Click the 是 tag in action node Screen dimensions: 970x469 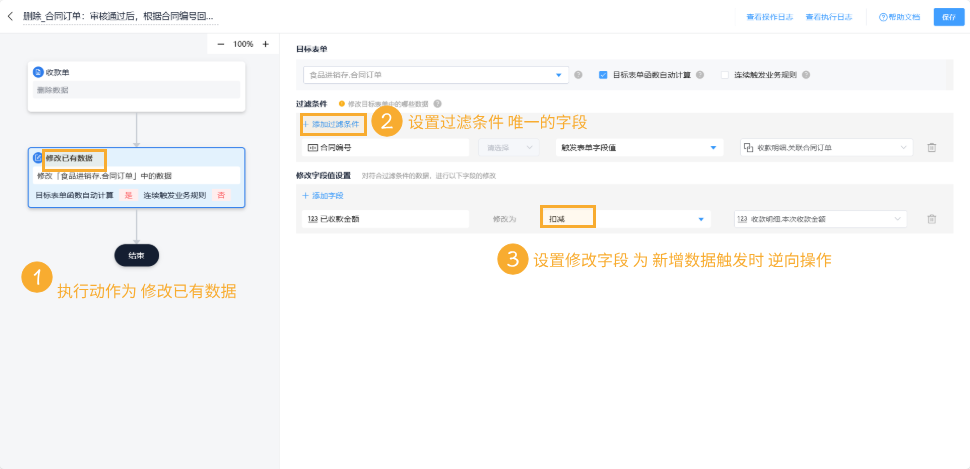click(x=129, y=196)
